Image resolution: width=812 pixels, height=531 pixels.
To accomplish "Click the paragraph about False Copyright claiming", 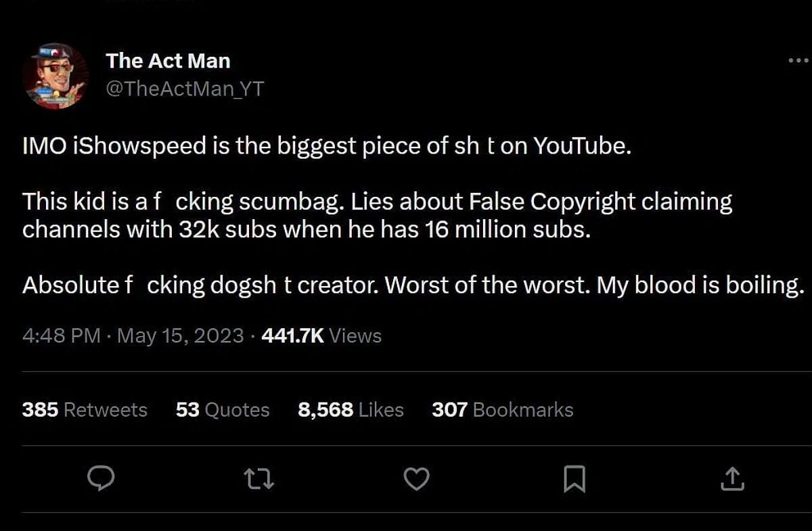I will coord(377,202).
